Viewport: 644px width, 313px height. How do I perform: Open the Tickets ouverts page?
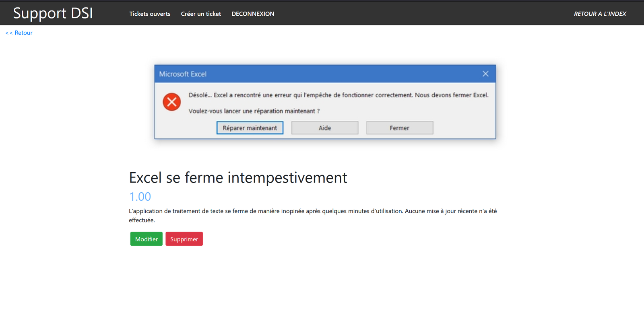point(150,14)
